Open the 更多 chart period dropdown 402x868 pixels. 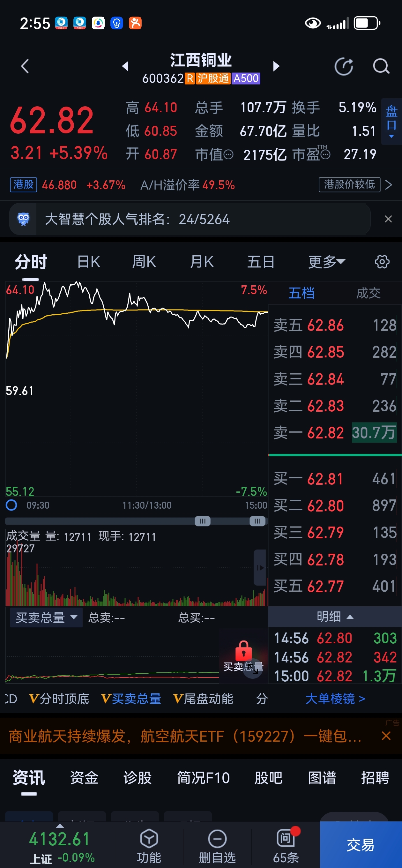[327, 262]
